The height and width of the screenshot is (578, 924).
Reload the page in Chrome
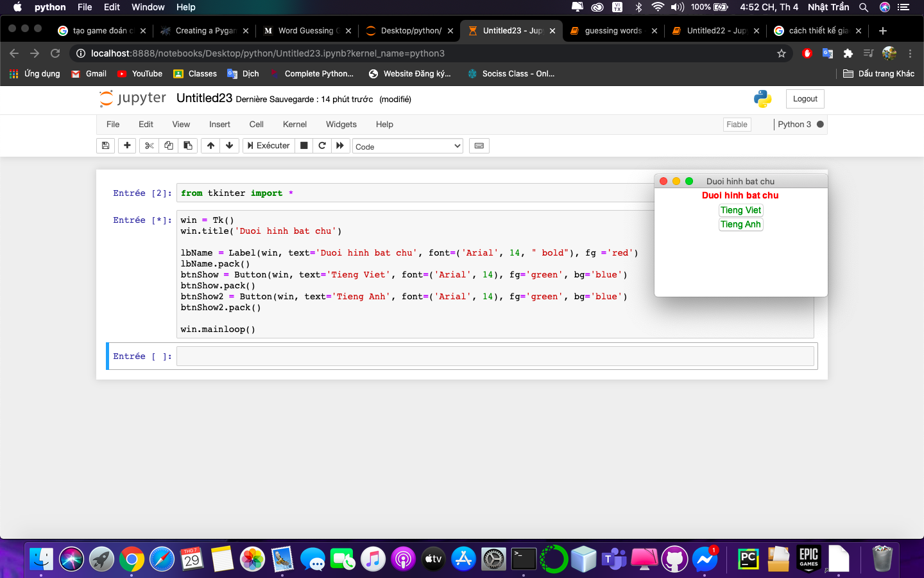pos(55,53)
